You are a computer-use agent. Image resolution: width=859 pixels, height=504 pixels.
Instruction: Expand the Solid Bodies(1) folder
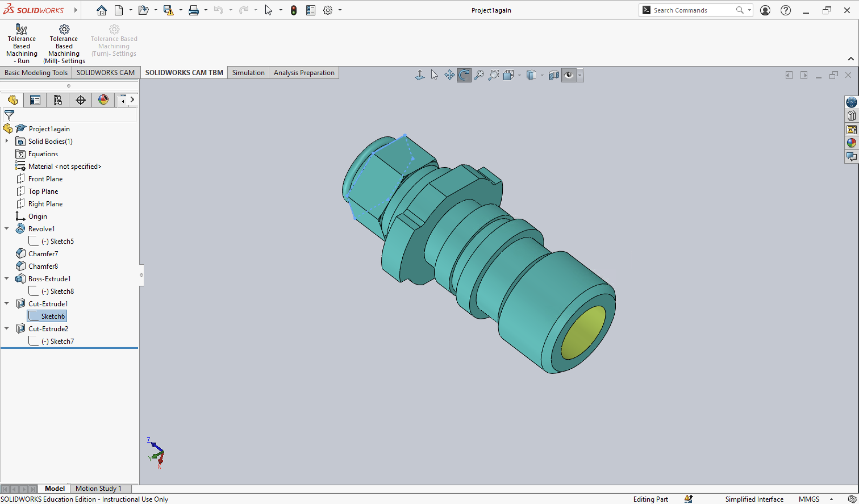tap(7, 141)
